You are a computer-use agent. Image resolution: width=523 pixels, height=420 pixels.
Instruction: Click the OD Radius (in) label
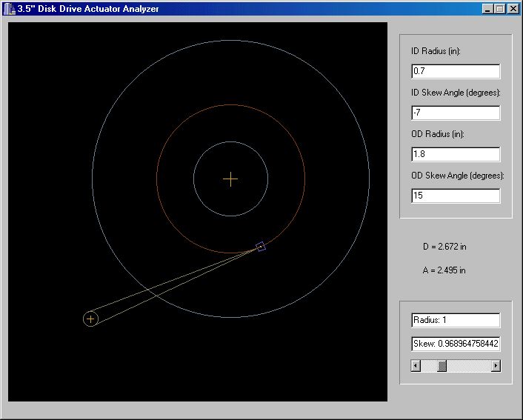point(438,134)
